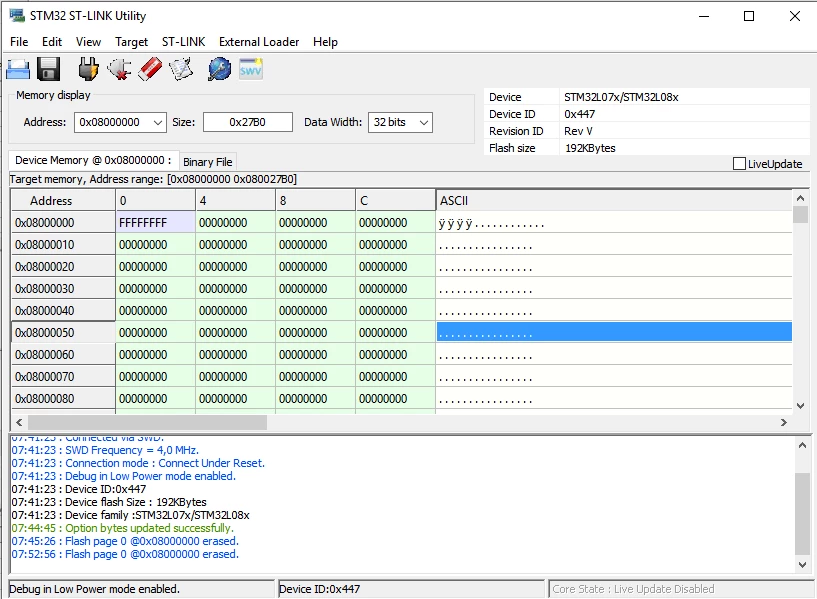Screen dimensions: 817x599
Task: Disconnect from target toolbar icon
Action: coord(119,69)
